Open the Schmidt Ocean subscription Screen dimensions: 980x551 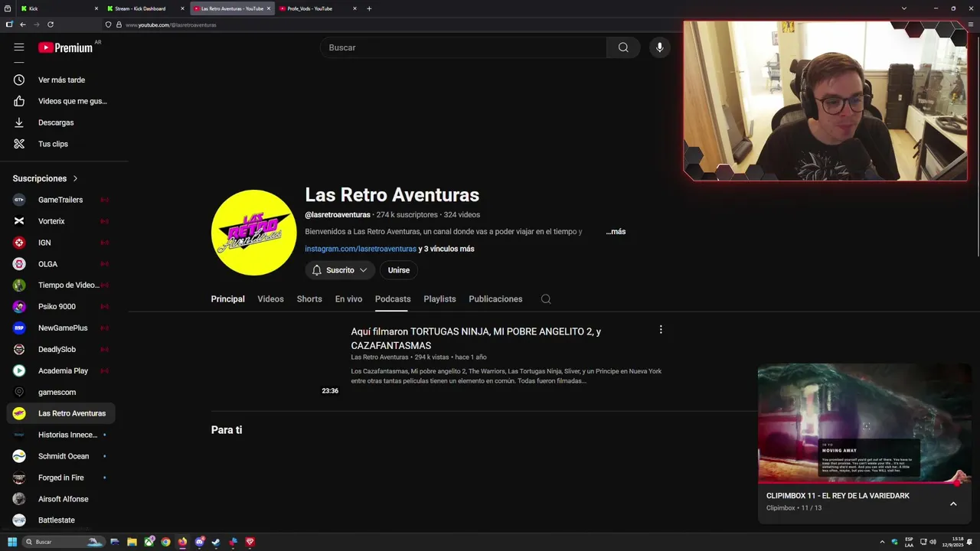coord(61,456)
